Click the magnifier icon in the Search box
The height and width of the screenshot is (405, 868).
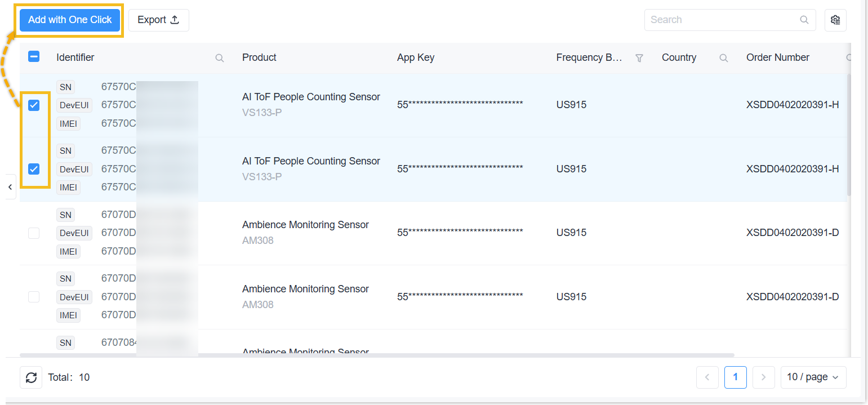coord(804,20)
